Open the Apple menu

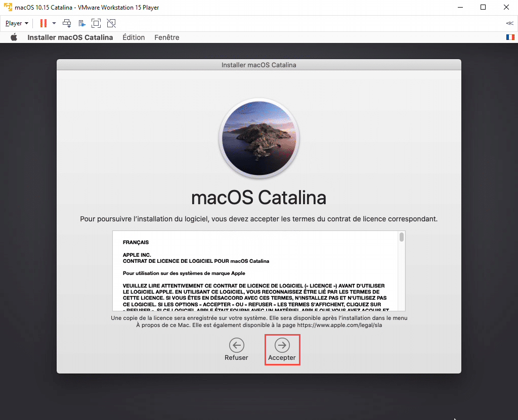(x=14, y=37)
